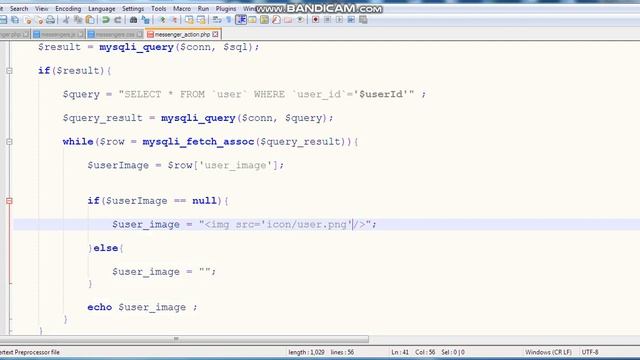Click the Paste clipboard icon
The width and height of the screenshot is (640, 360).
90,20
